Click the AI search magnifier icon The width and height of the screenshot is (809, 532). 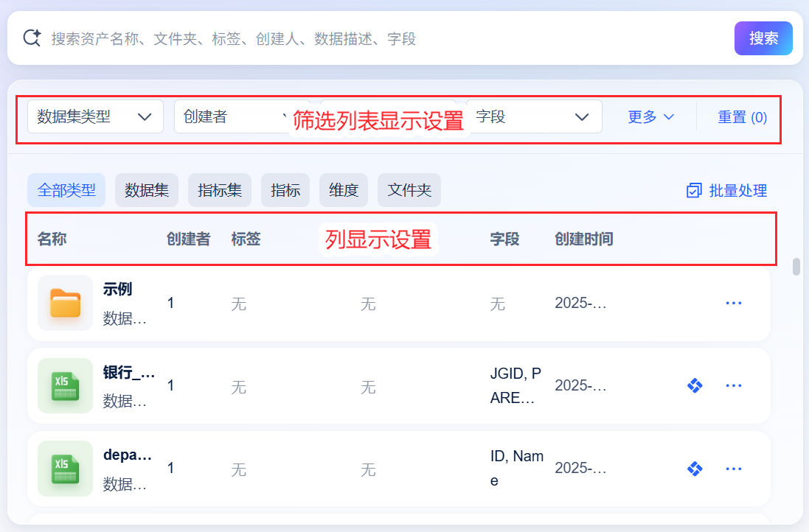pos(32,38)
